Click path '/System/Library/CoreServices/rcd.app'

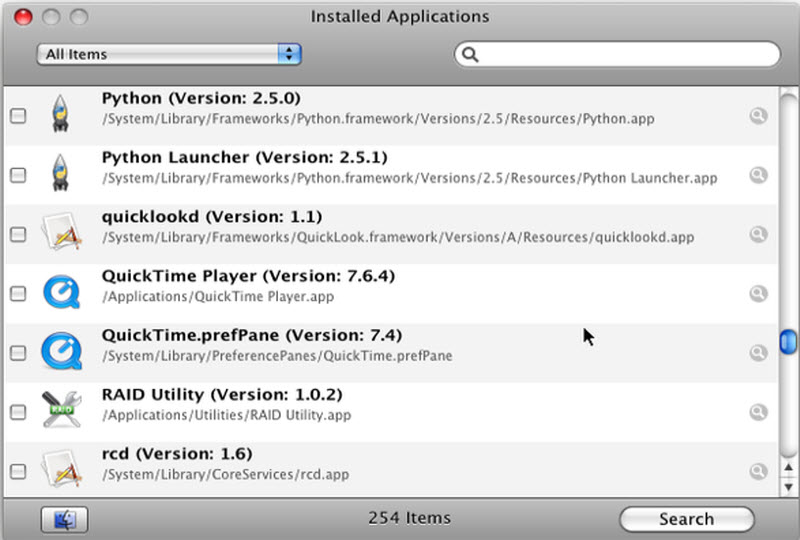[226, 474]
